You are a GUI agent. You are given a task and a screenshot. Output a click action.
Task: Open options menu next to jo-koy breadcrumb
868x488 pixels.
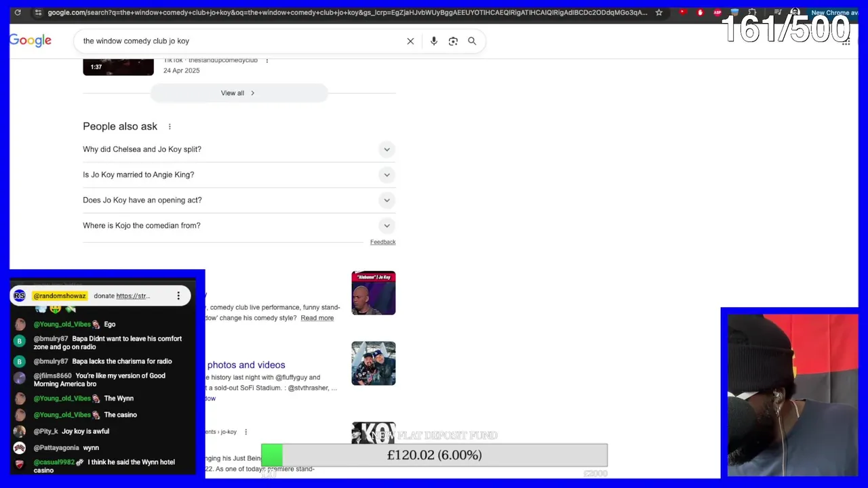(x=245, y=432)
